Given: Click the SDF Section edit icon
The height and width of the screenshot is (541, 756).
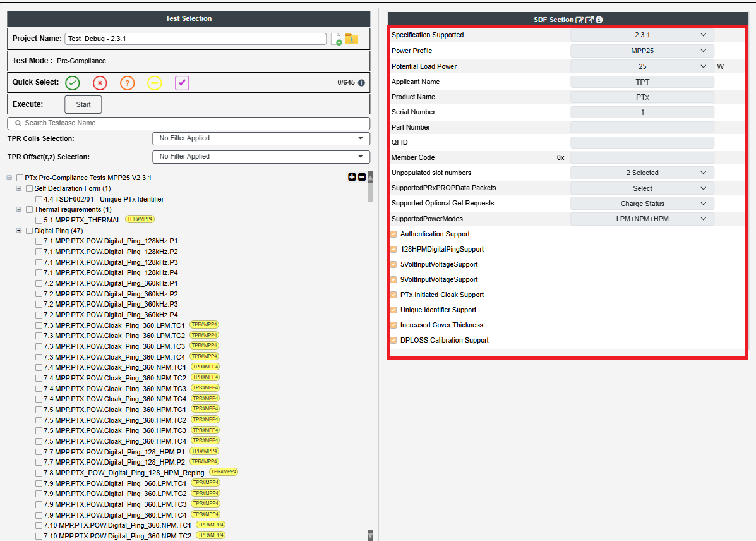Looking at the screenshot, I should pos(580,20).
